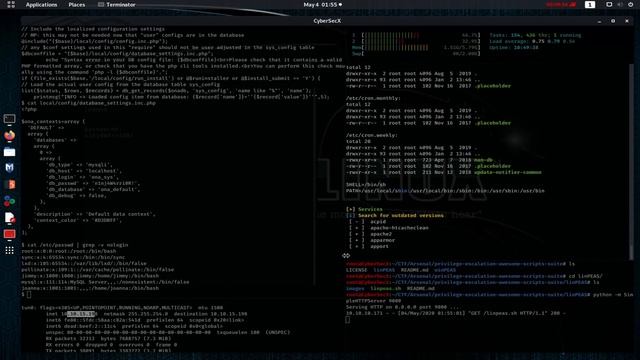The height and width of the screenshot is (360, 640).
Task: Click the htop 'Uptime' reading
Action: coord(513,47)
